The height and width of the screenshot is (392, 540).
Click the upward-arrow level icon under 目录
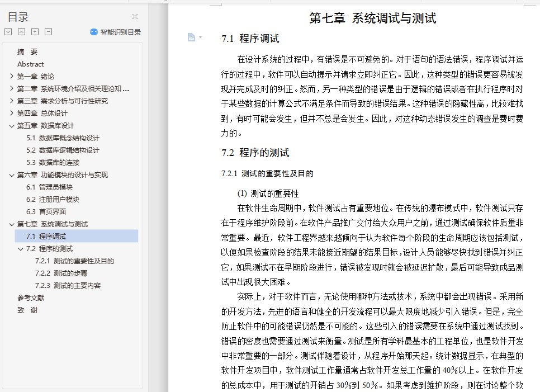(21, 32)
